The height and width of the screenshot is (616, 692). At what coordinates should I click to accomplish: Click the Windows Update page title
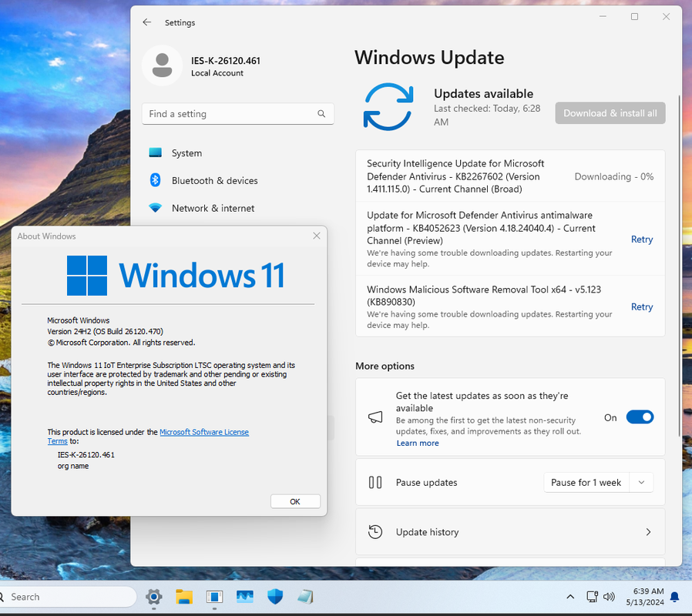[x=429, y=58]
